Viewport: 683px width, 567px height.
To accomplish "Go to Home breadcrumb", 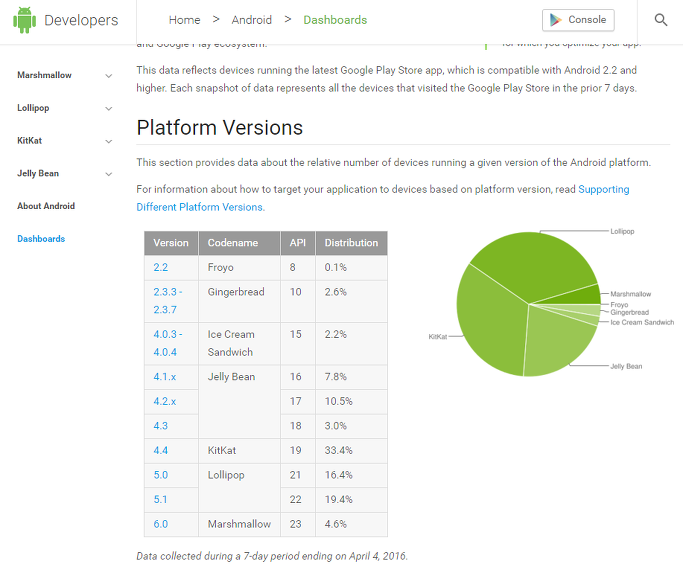I will pos(185,20).
